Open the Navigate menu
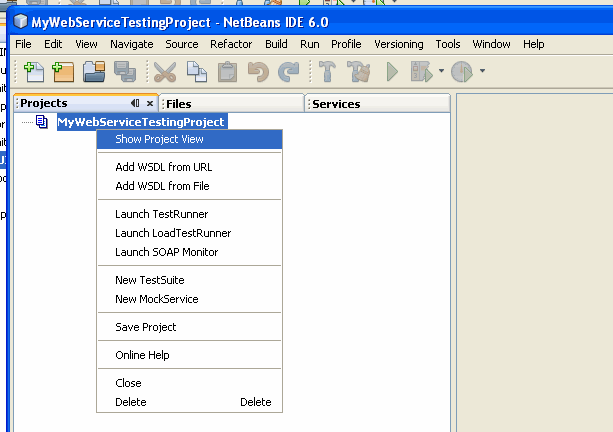Viewport: 613px width, 432px height. coord(131,44)
